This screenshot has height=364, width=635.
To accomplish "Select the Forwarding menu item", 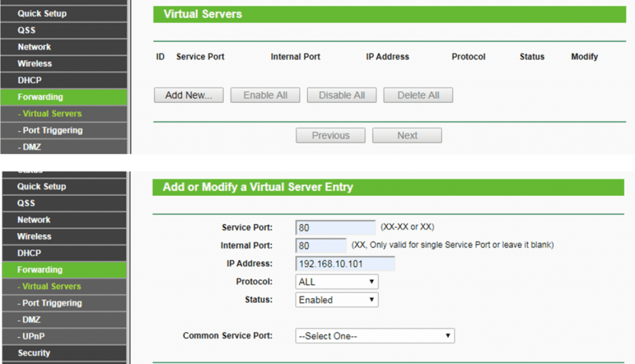I will click(40, 269).
